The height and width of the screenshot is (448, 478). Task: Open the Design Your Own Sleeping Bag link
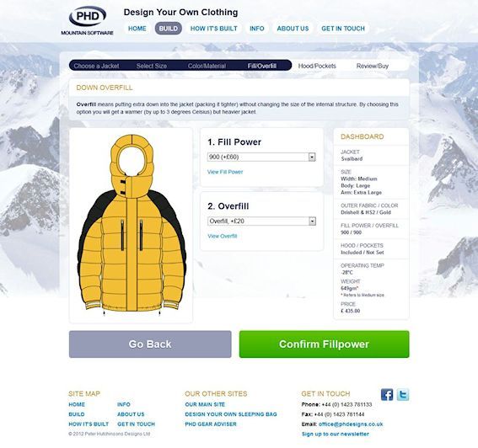pyautogui.click(x=231, y=414)
